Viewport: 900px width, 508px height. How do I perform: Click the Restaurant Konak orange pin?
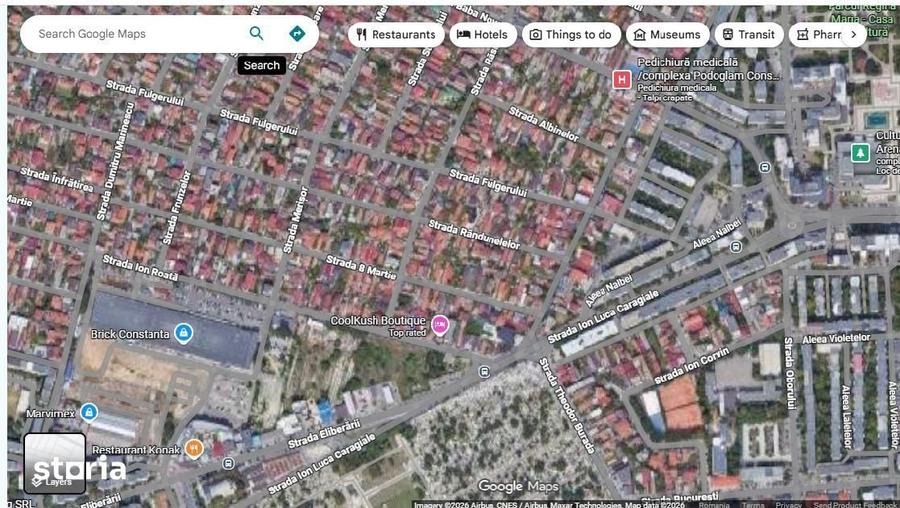pyautogui.click(x=194, y=449)
